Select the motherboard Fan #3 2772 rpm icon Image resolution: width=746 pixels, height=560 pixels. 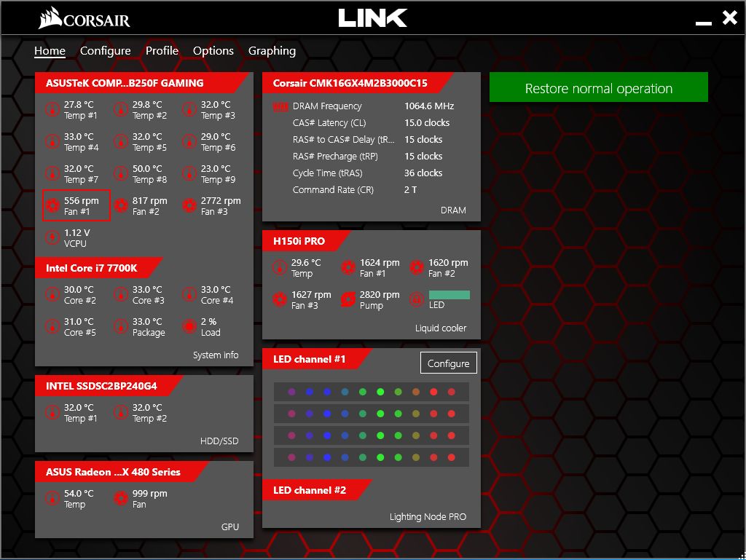pyautogui.click(x=189, y=206)
